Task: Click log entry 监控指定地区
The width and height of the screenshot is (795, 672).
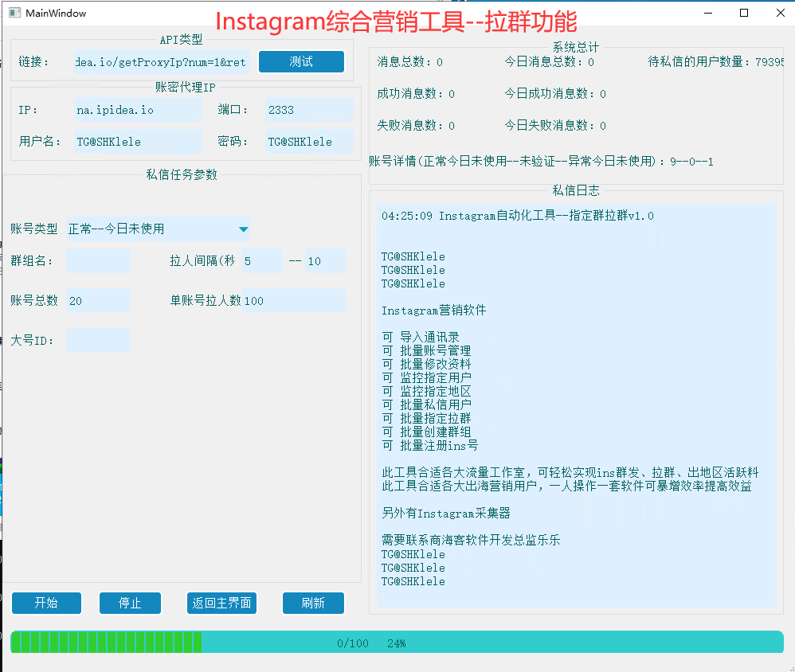Action: [x=426, y=391]
